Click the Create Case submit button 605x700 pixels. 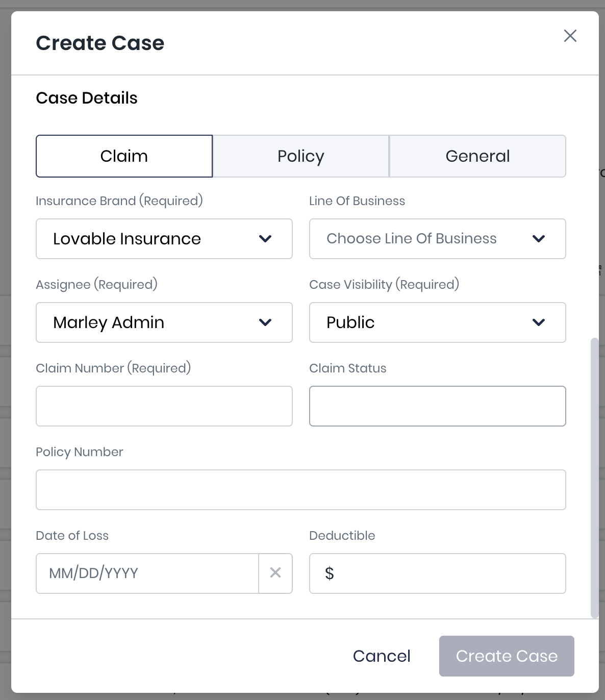coord(507,656)
